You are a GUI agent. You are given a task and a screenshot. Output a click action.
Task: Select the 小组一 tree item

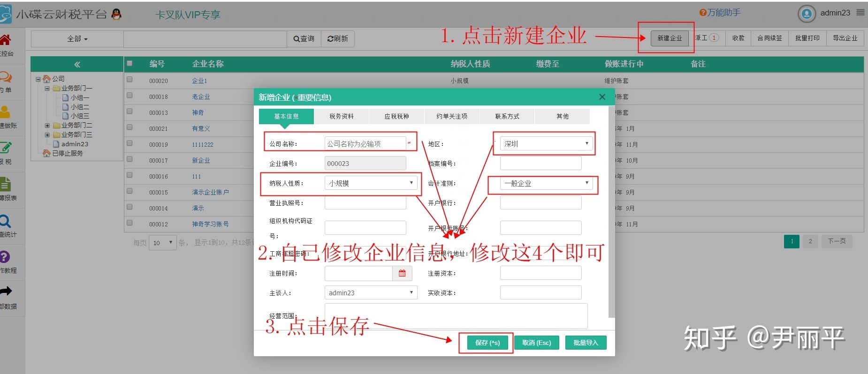click(x=80, y=97)
